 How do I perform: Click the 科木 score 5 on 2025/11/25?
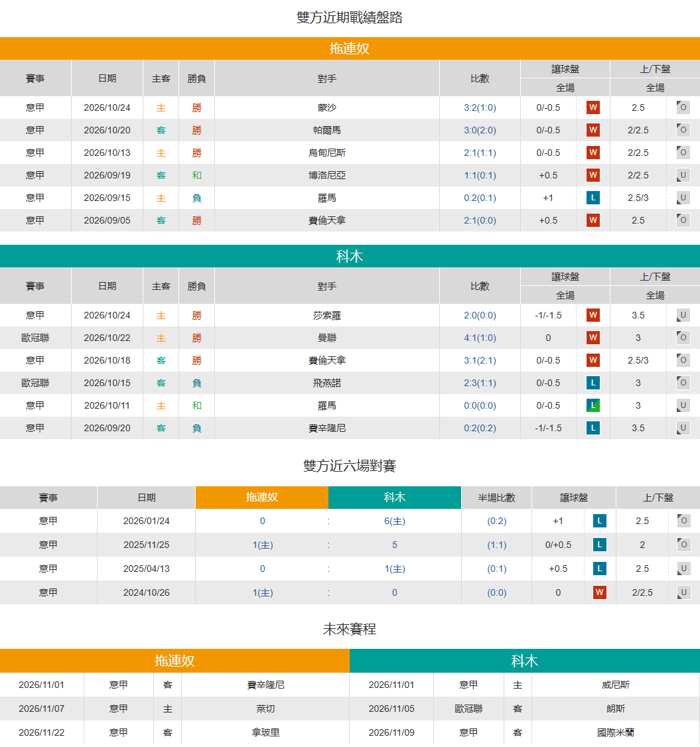[x=395, y=545]
